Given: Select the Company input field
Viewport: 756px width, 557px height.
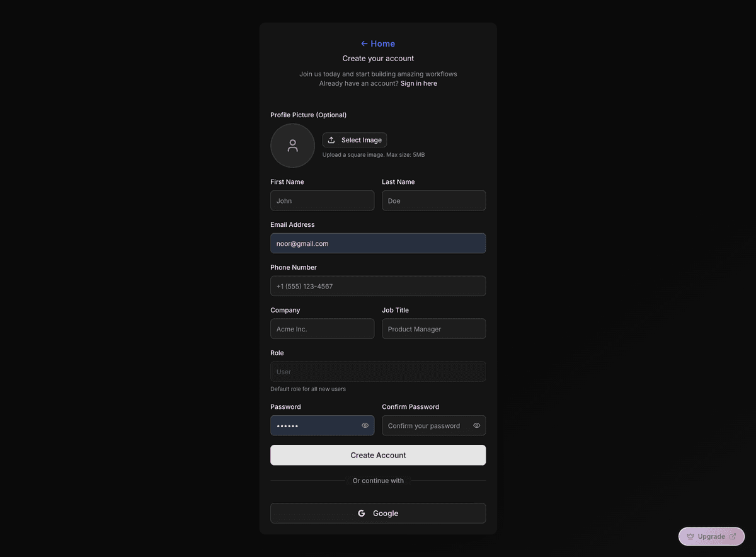Looking at the screenshot, I should click(x=322, y=329).
